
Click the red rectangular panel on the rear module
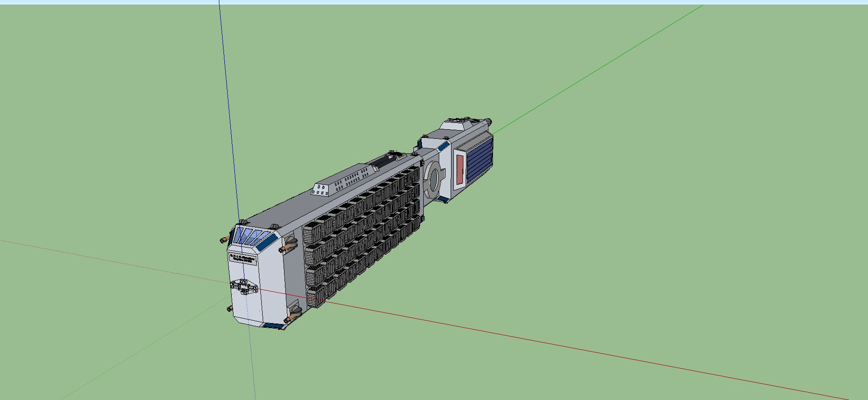pyautogui.click(x=460, y=169)
